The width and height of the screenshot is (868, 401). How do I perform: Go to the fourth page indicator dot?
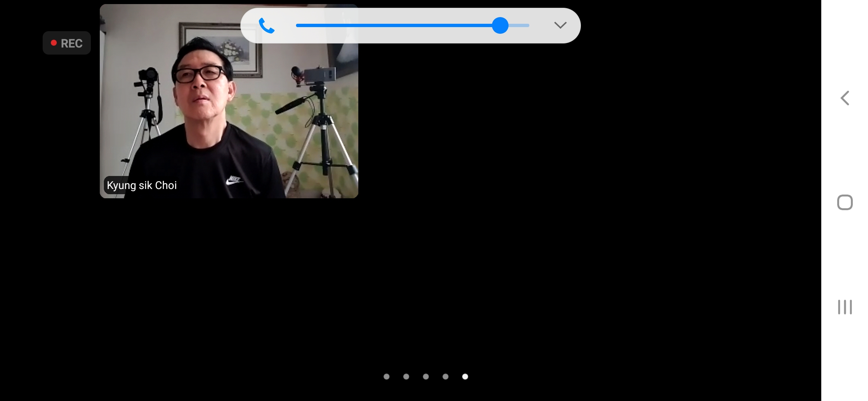click(x=445, y=376)
